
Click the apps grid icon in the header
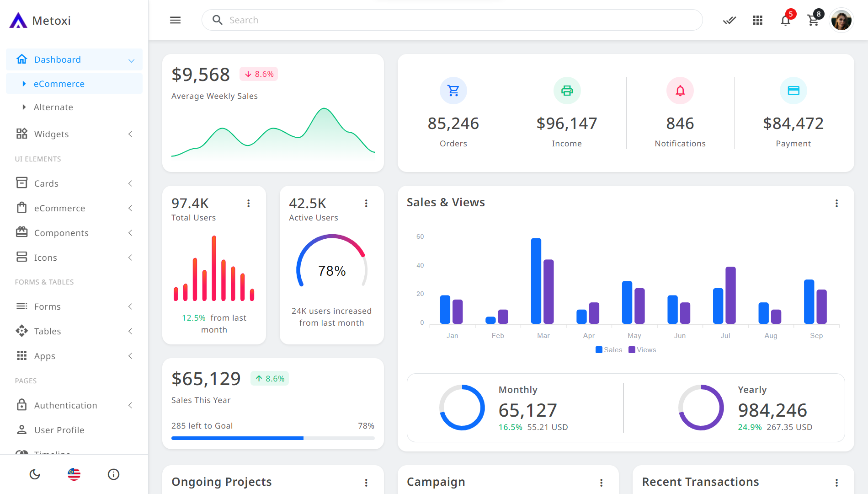click(x=757, y=20)
